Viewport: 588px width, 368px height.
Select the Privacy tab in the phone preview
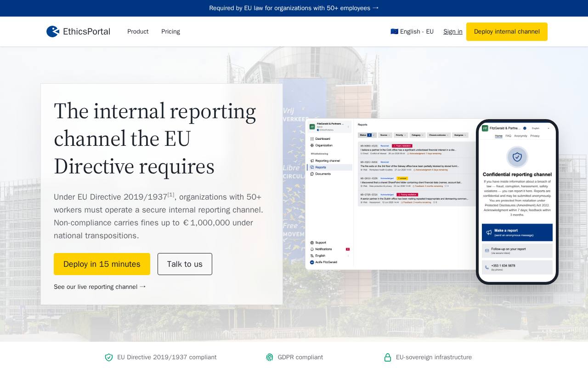pos(535,136)
